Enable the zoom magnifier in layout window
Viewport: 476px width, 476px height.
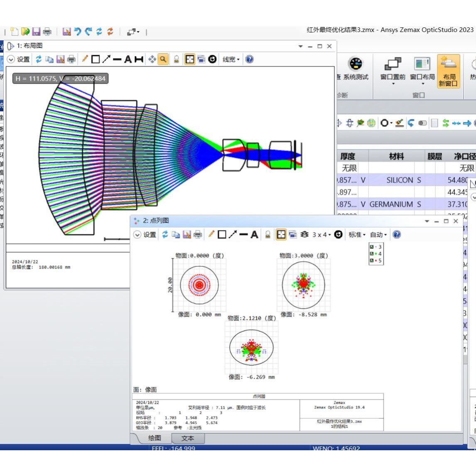163,59
